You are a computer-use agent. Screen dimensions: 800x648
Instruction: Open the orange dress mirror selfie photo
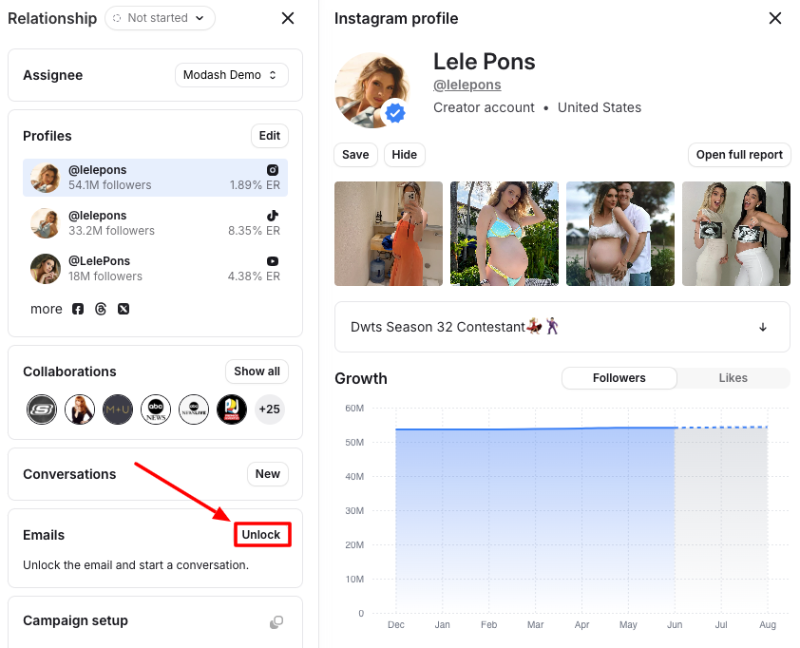[388, 234]
